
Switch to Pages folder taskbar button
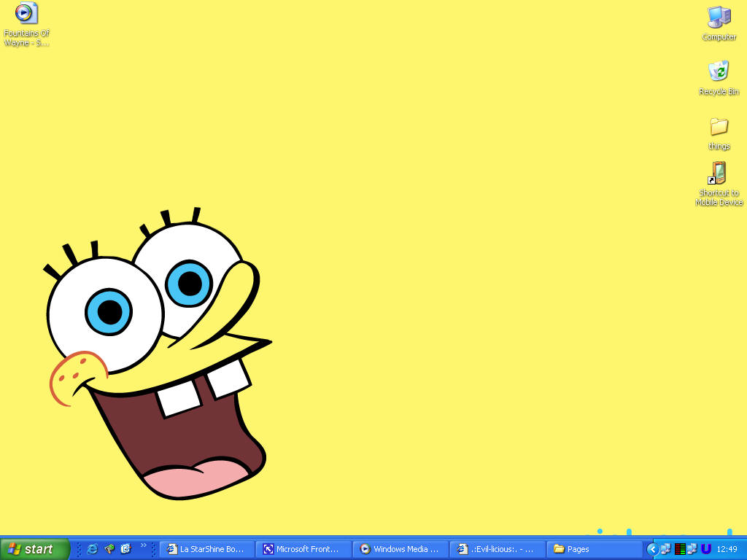pyautogui.click(x=595, y=549)
